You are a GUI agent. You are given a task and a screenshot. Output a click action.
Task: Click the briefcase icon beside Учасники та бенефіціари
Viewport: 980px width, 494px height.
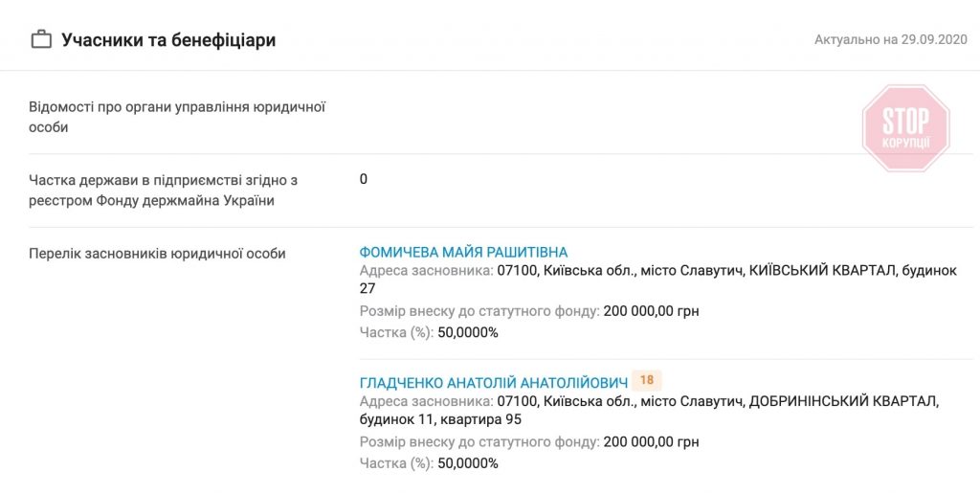point(41,40)
